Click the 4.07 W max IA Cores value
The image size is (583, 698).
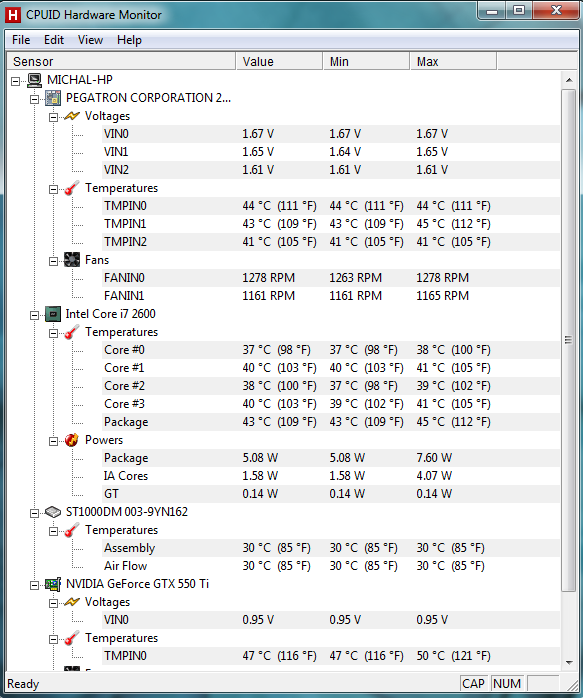click(434, 476)
